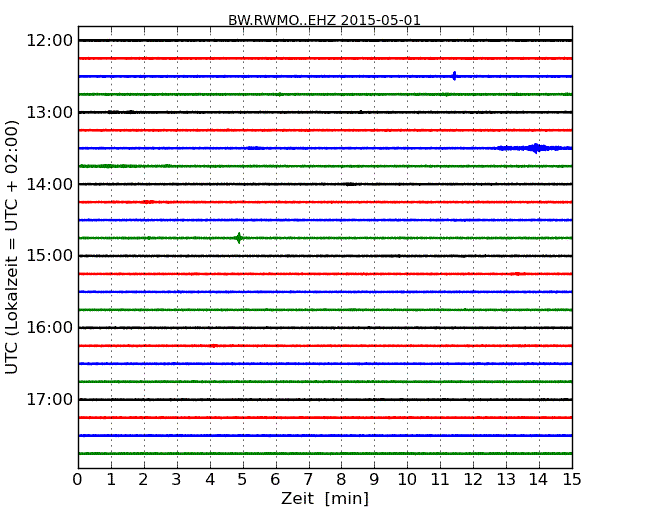The height and width of the screenshot is (520, 650).
Task: Click x-axis tick label 4
Action: tap(210, 480)
